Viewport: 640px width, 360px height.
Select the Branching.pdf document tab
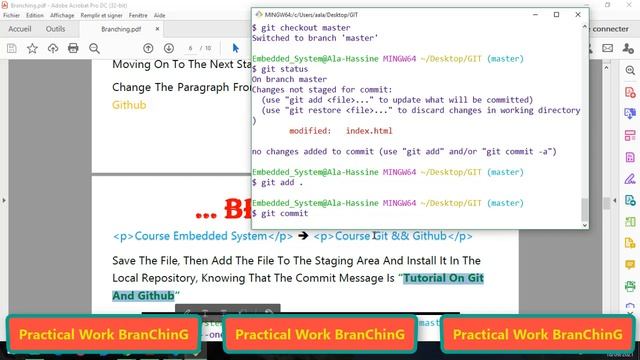(121, 29)
